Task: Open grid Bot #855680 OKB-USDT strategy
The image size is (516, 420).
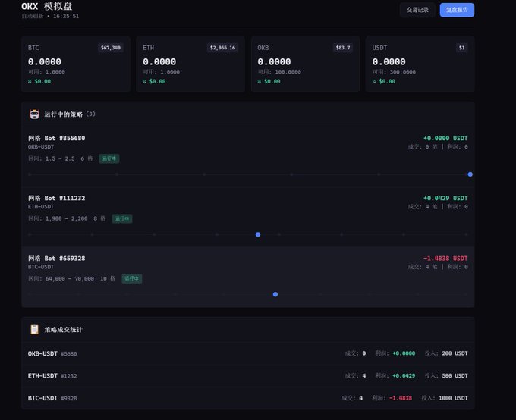Action: (248, 157)
